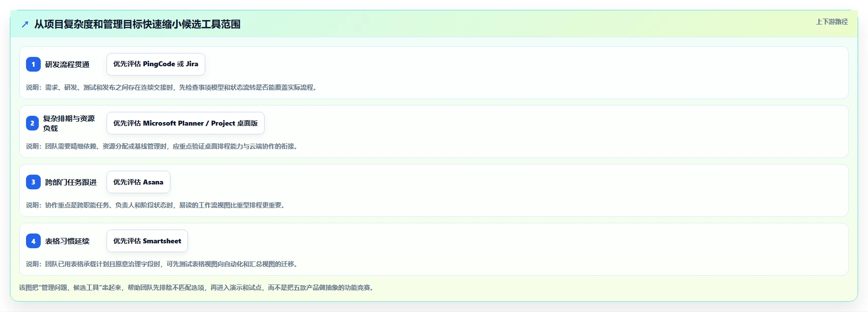The width and height of the screenshot is (868, 312).
Task: Click the 跨部门任务跟进 label
Action: 71,182
